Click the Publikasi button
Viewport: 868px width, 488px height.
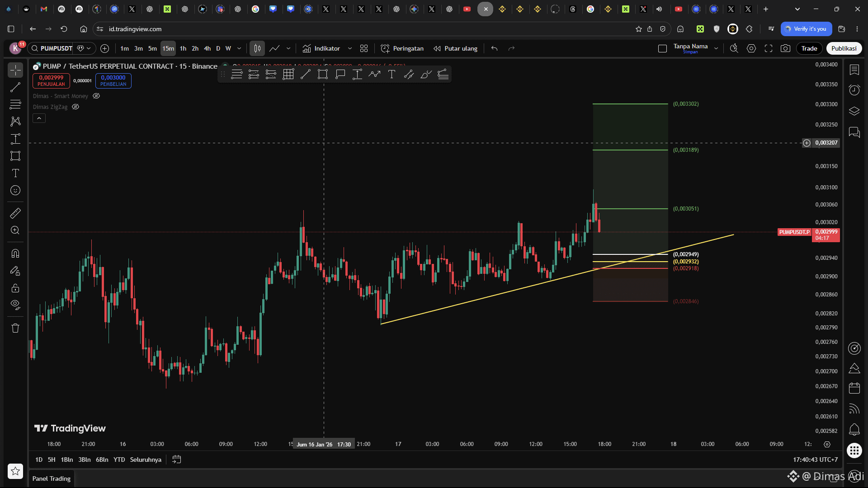844,48
